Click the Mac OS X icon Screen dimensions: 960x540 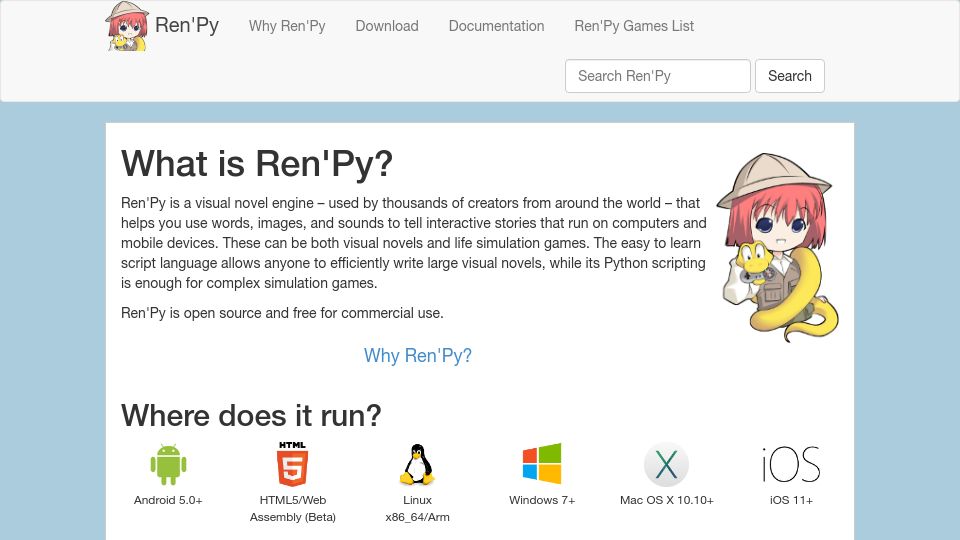click(x=666, y=464)
